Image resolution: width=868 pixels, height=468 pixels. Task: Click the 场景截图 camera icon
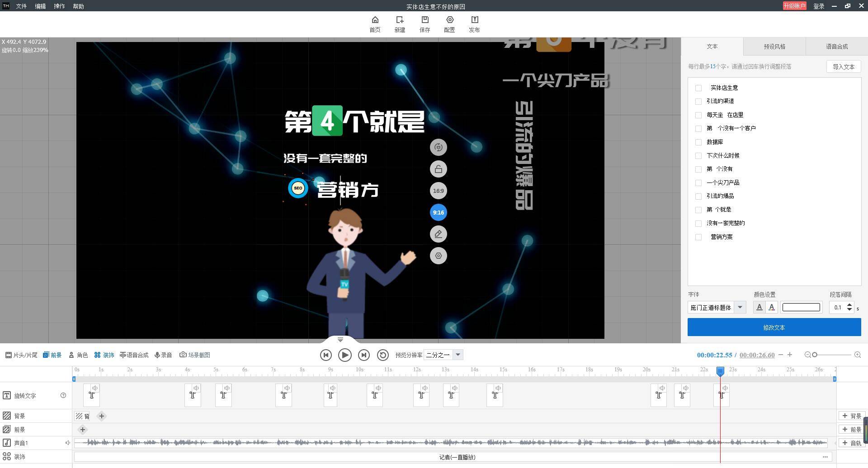click(183, 355)
